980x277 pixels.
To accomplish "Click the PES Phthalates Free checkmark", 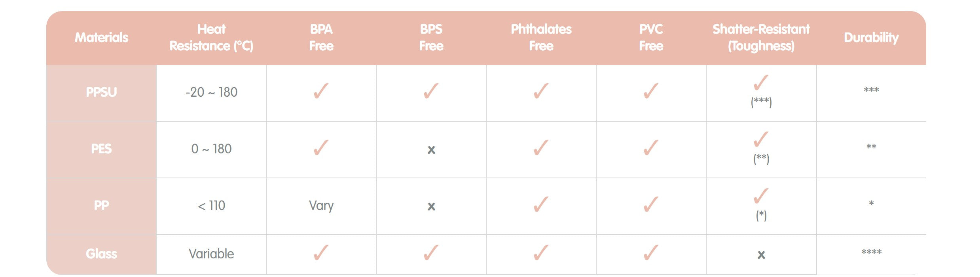I will click(541, 148).
